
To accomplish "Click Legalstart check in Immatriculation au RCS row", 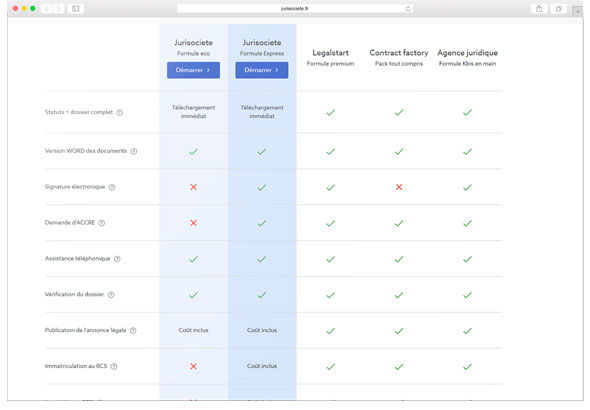I will coord(330,367).
